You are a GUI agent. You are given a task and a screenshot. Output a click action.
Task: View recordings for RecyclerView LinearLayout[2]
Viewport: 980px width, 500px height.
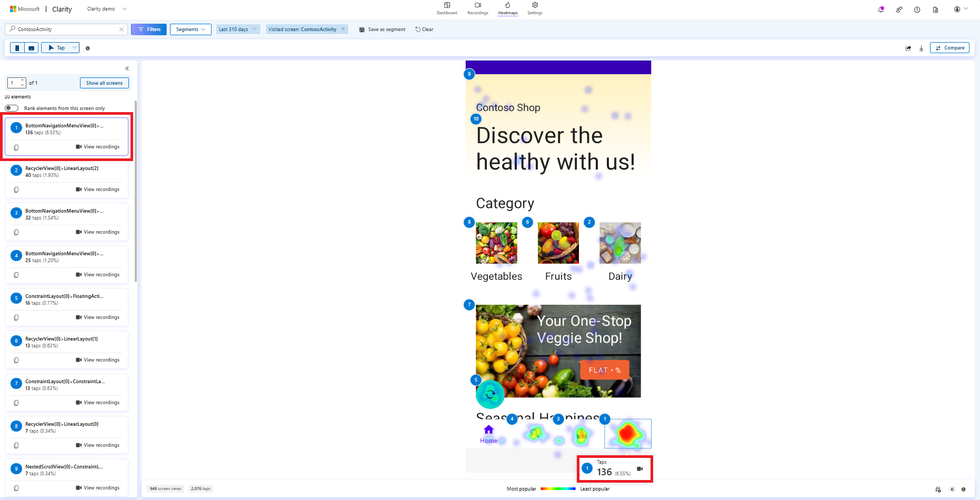[x=98, y=189]
